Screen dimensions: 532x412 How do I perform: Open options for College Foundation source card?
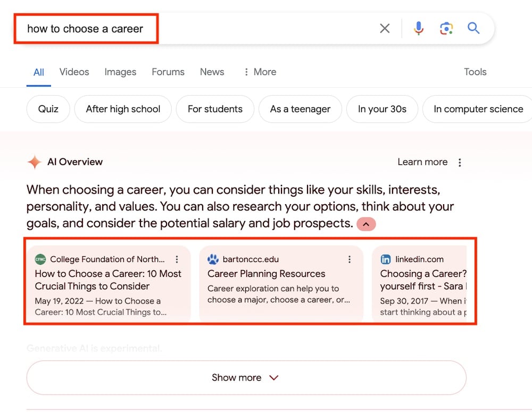177,259
